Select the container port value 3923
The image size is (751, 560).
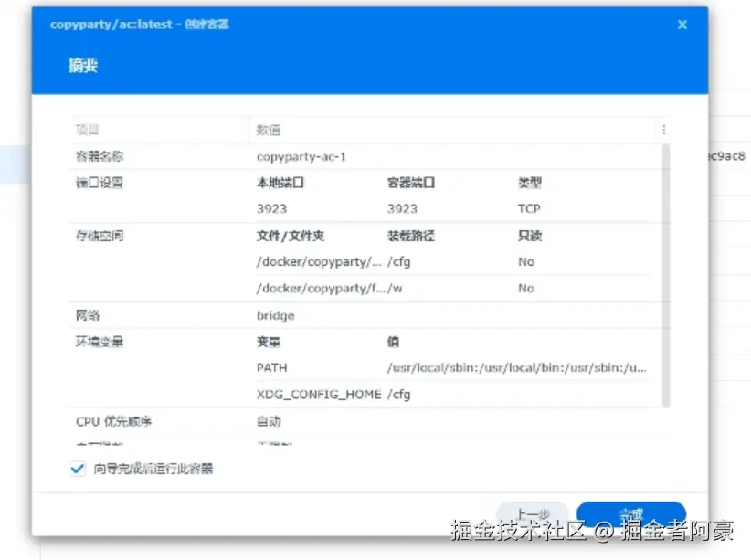[402, 208]
